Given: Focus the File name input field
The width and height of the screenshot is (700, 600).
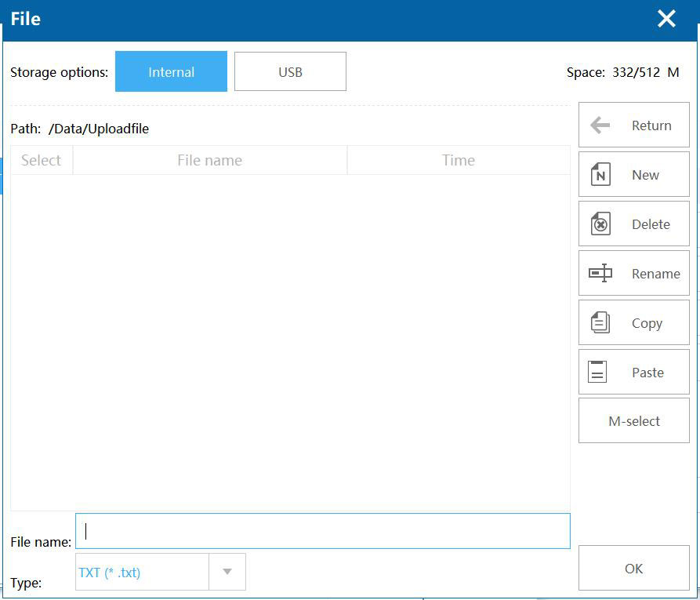Looking at the screenshot, I should click(x=323, y=531).
